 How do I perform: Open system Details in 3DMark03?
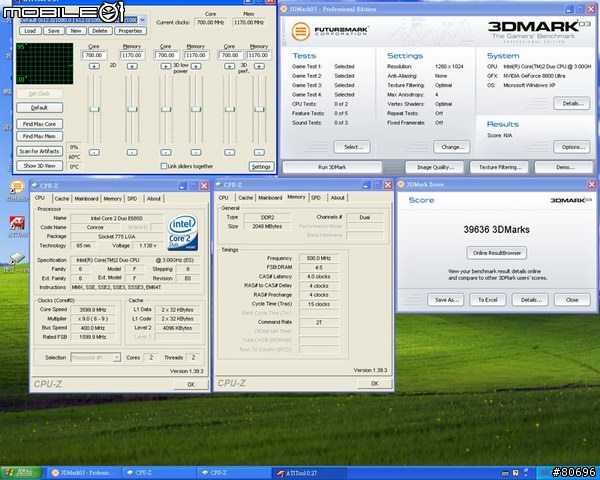click(x=572, y=103)
